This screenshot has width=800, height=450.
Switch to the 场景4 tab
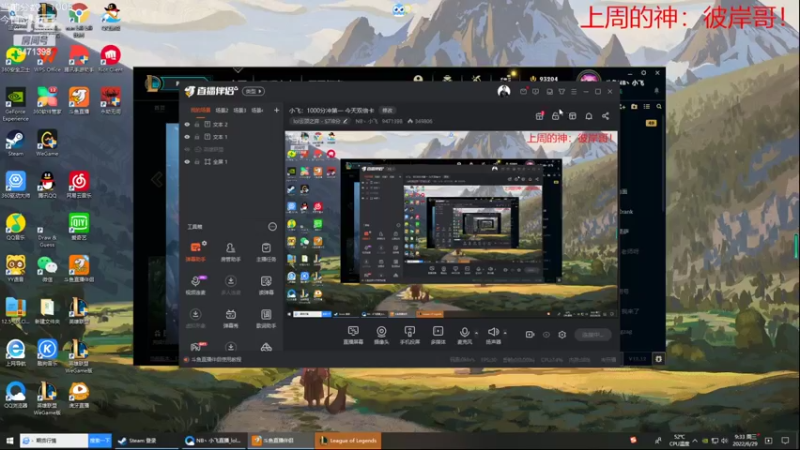pyautogui.click(x=257, y=110)
